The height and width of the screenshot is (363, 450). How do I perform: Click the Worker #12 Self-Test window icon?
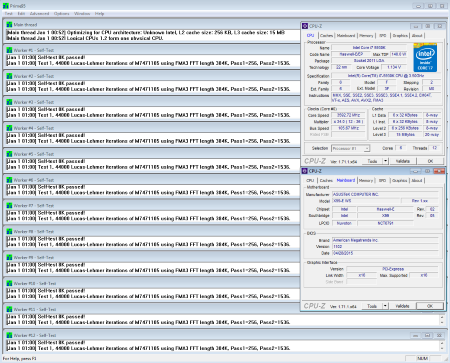pyautogui.click(x=9, y=335)
